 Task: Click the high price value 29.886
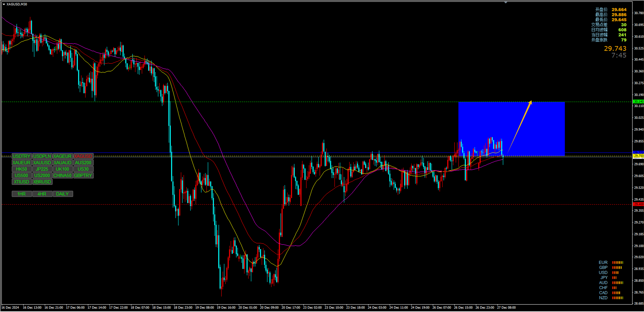619,15
